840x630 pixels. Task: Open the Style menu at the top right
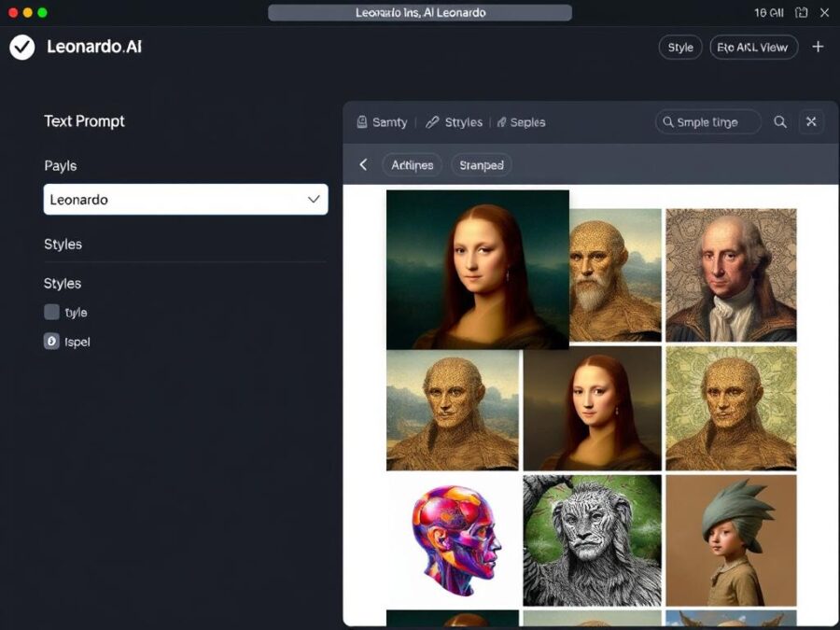coord(679,46)
